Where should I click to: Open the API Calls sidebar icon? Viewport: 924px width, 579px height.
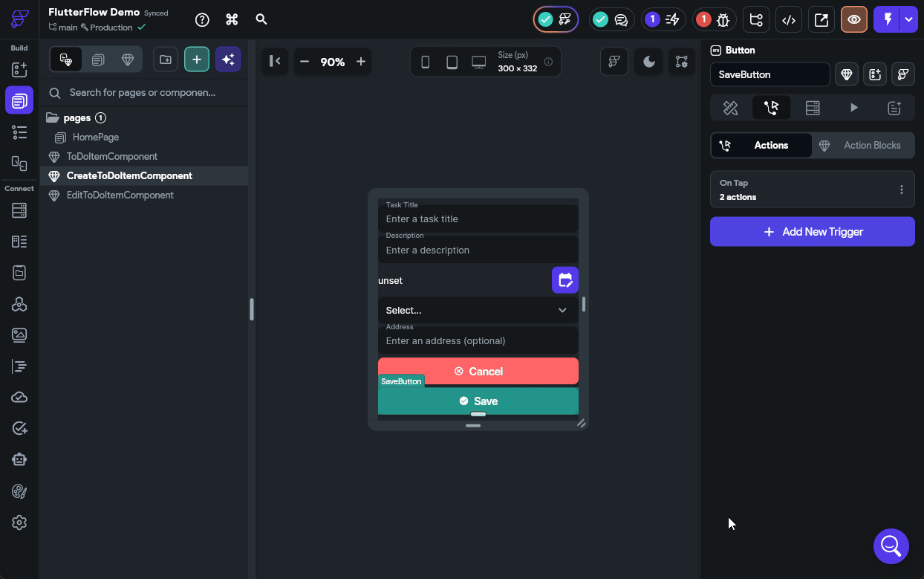pyautogui.click(x=19, y=304)
